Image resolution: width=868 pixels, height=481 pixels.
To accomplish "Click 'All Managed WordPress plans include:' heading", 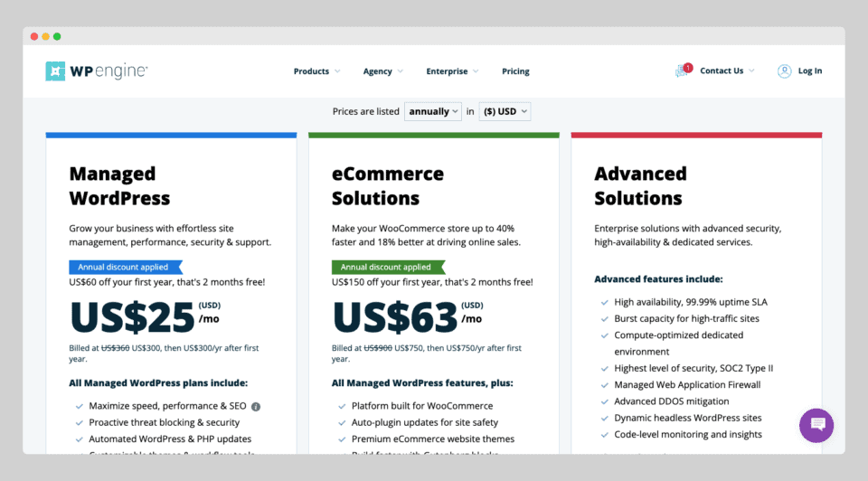I will pos(158,383).
